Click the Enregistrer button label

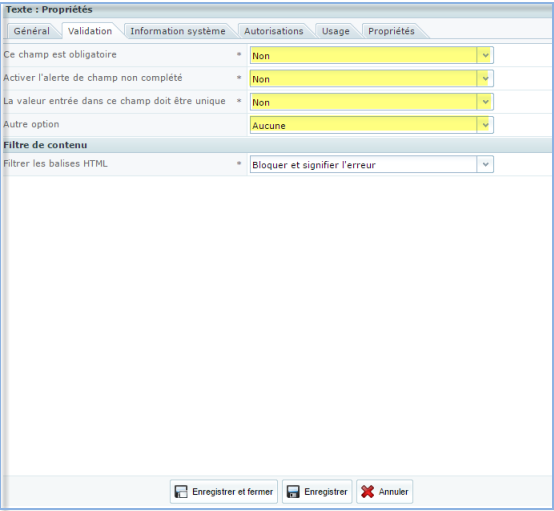[x=326, y=492]
